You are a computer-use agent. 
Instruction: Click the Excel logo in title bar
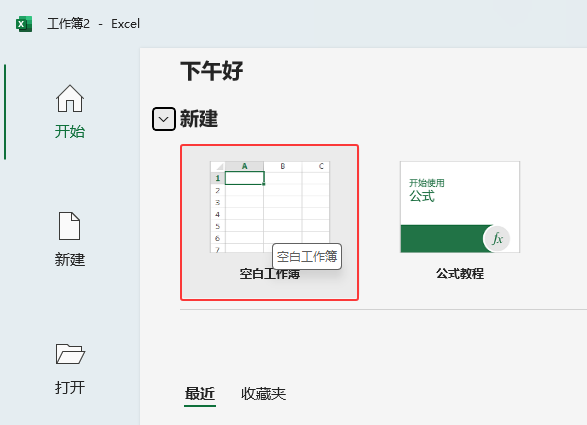[x=24, y=24]
